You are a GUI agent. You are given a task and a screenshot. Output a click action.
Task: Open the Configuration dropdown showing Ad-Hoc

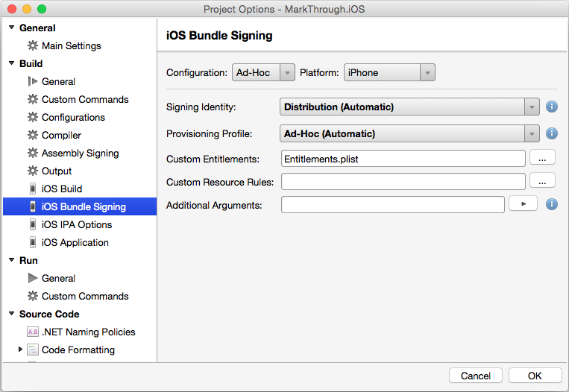[263, 72]
